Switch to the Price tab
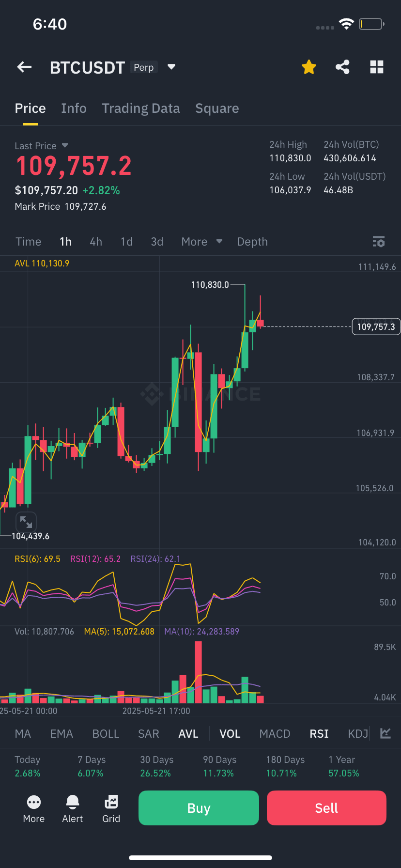Viewport: 401px width, 868px height. click(30, 108)
